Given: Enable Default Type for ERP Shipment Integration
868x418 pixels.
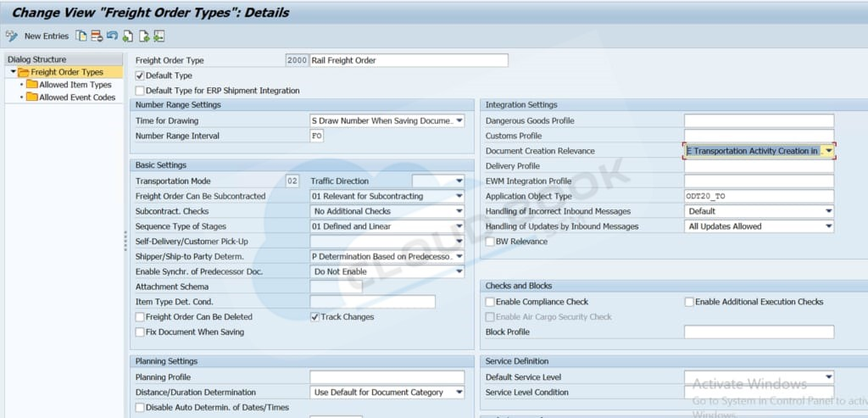Looking at the screenshot, I should [x=140, y=91].
